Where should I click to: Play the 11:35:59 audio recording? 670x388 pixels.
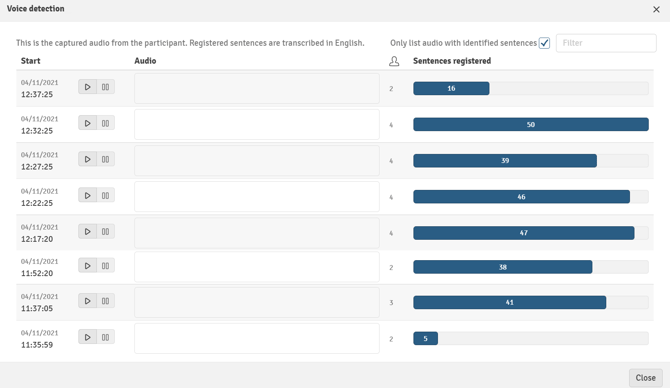[x=88, y=338]
